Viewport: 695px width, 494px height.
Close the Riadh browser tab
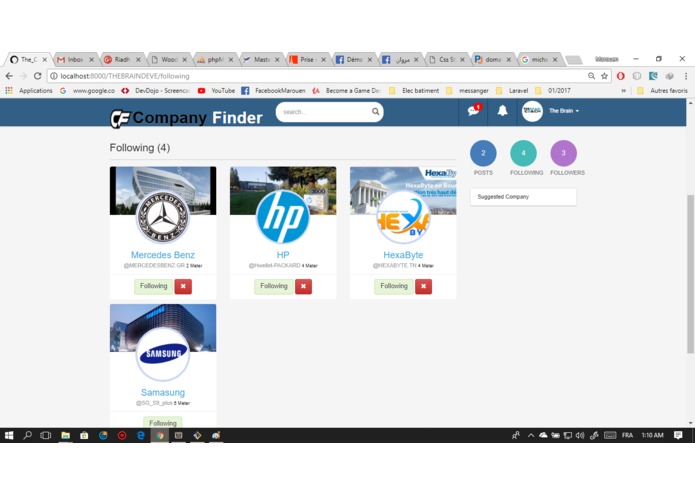tap(138, 59)
